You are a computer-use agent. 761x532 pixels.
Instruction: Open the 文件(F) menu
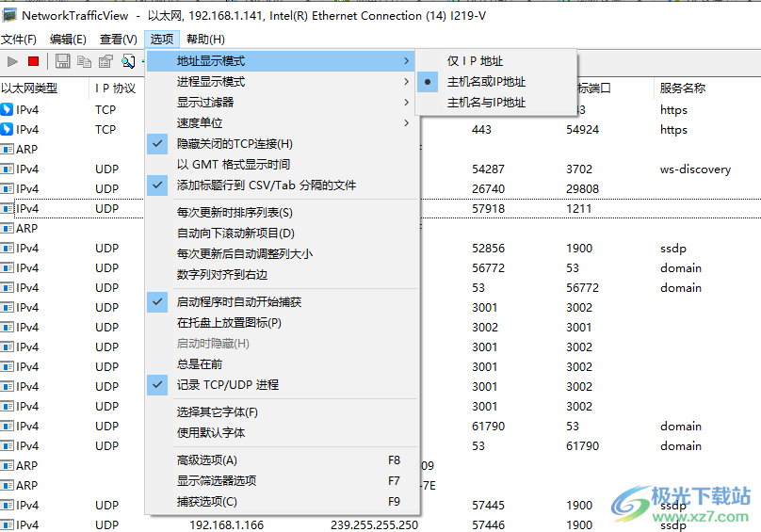click(19, 40)
